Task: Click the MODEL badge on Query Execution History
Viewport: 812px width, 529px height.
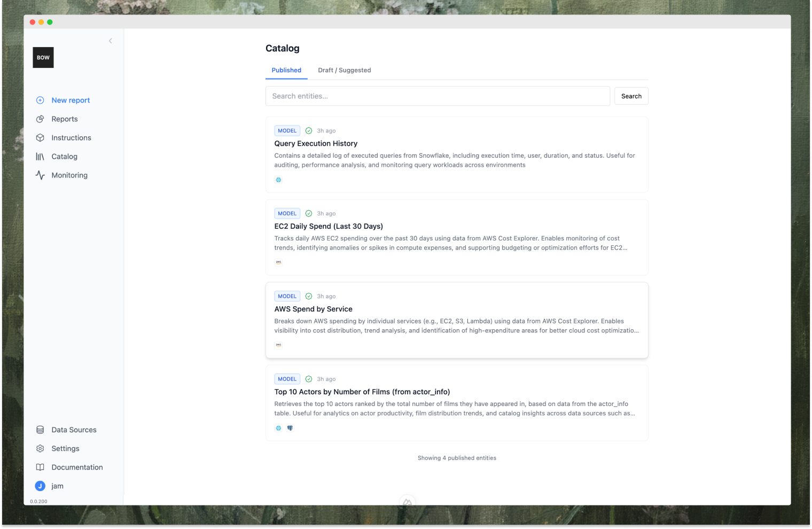Action: click(x=287, y=131)
